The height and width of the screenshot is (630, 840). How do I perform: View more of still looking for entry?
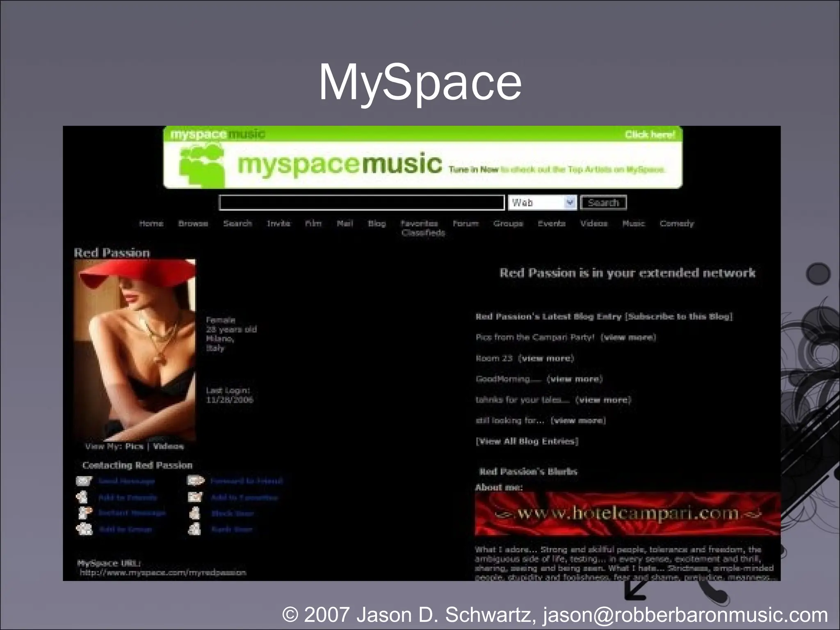578,420
